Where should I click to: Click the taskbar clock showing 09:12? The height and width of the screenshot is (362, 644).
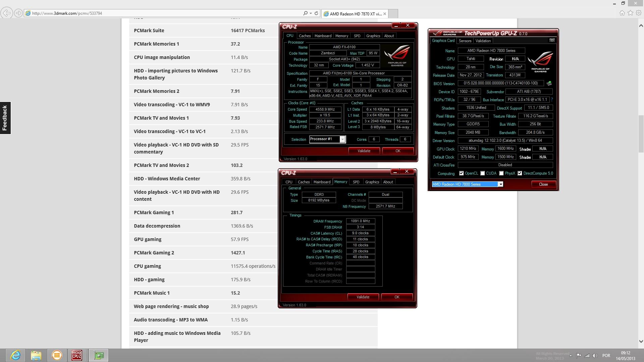pyautogui.click(x=626, y=353)
